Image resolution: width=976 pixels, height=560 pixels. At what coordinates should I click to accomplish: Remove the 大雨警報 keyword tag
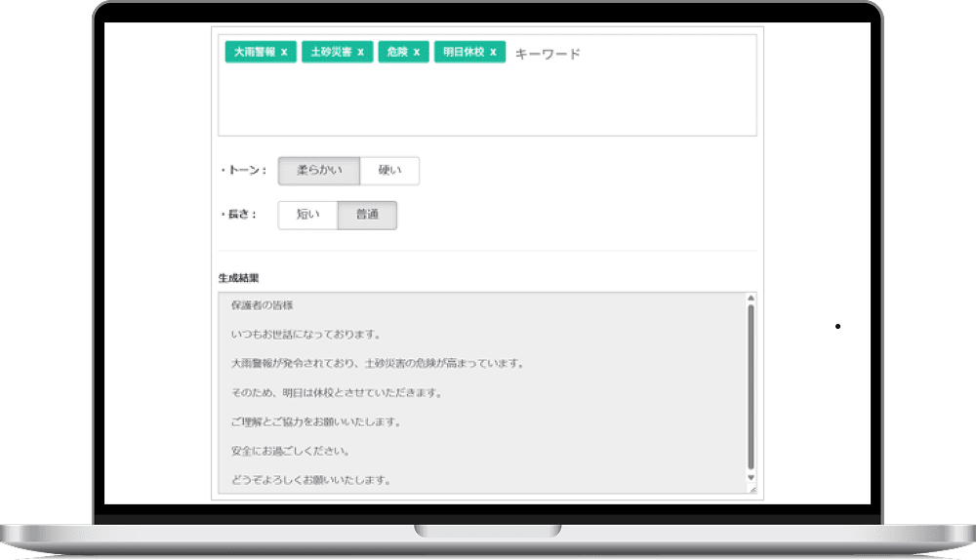click(x=284, y=53)
